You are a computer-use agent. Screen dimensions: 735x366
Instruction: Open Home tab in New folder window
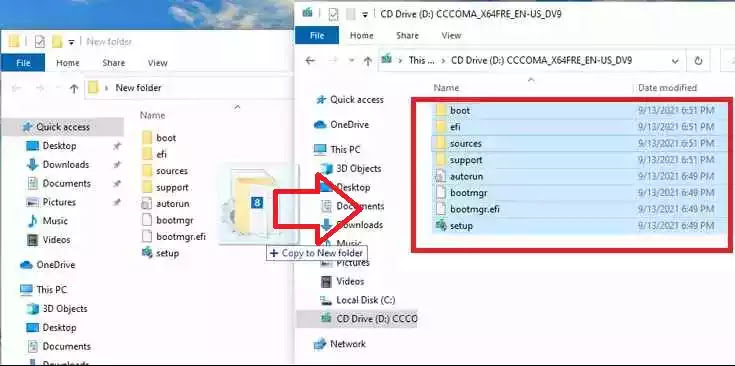(x=68, y=62)
